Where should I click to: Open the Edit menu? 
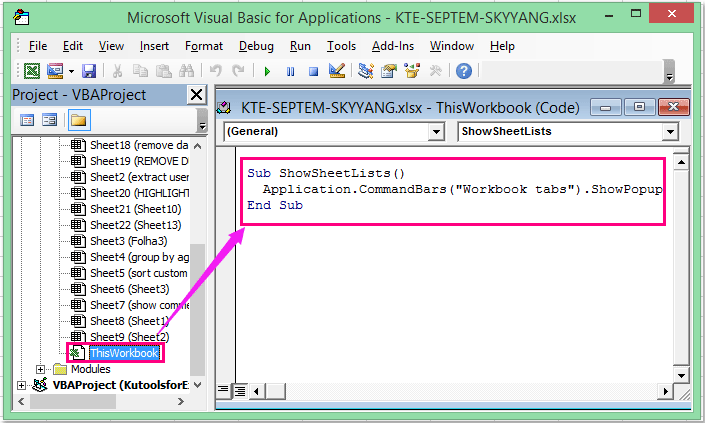pyautogui.click(x=73, y=46)
